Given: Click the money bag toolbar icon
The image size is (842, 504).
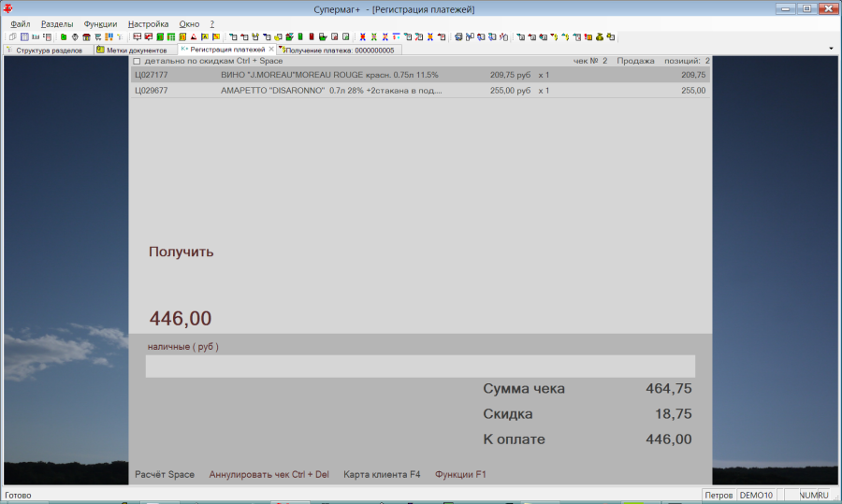Looking at the screenshot, I should (x=600, y=37).
